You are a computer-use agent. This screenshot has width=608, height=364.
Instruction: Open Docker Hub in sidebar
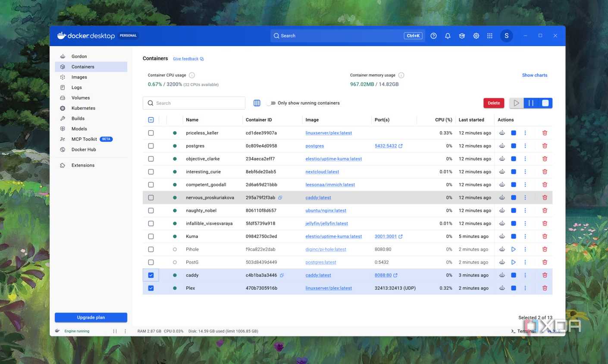[x=91, y=150]
